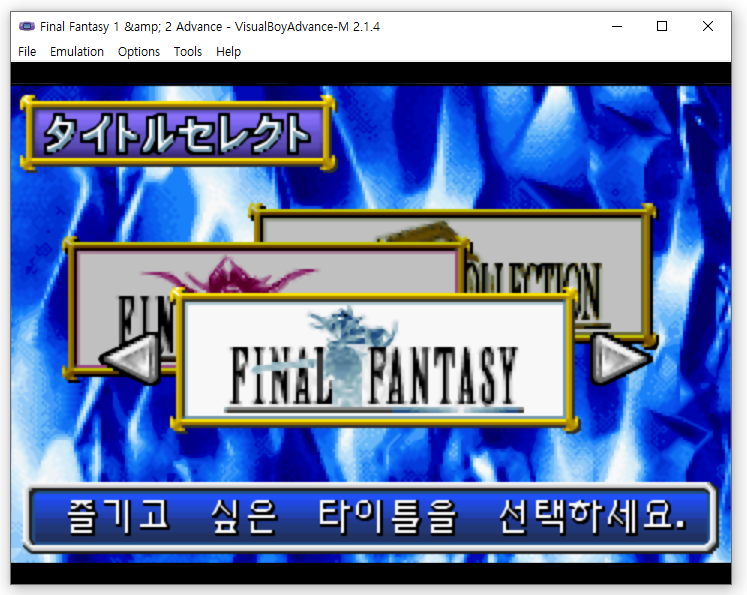Viewport: 747px width, 595px height.
Task: Open the Help menu
Action: (228, 51)
